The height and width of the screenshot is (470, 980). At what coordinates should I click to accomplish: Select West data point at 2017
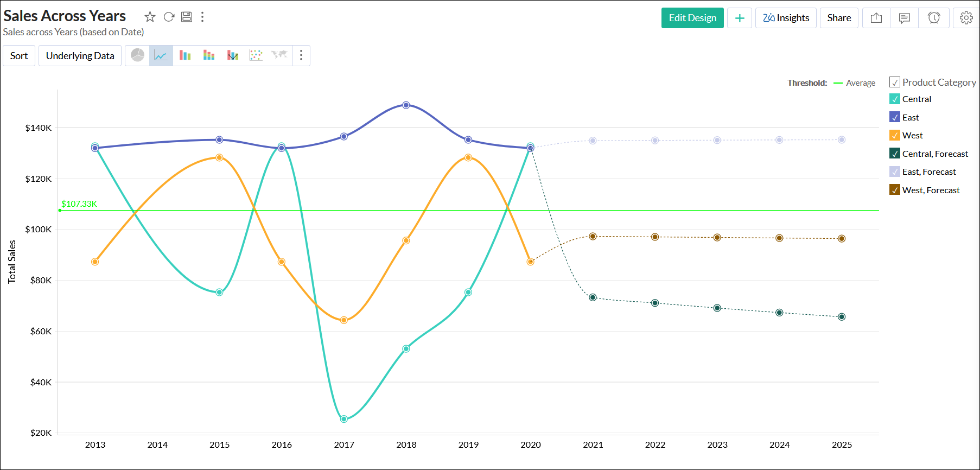tap(344, 320)
